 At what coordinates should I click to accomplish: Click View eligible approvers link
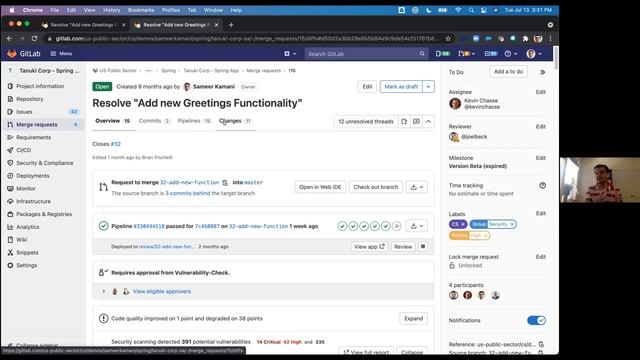click(162, 291)
